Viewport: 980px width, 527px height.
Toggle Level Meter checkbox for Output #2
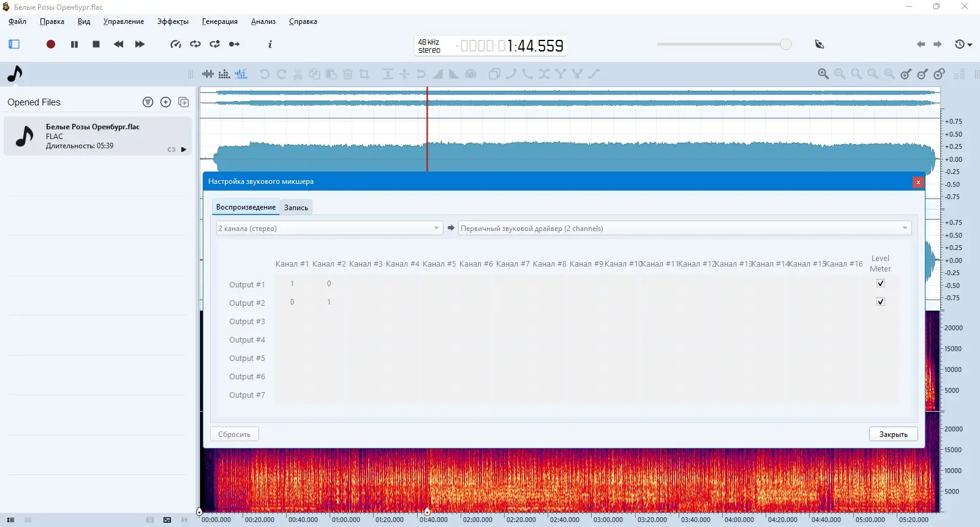coord(881,301)
